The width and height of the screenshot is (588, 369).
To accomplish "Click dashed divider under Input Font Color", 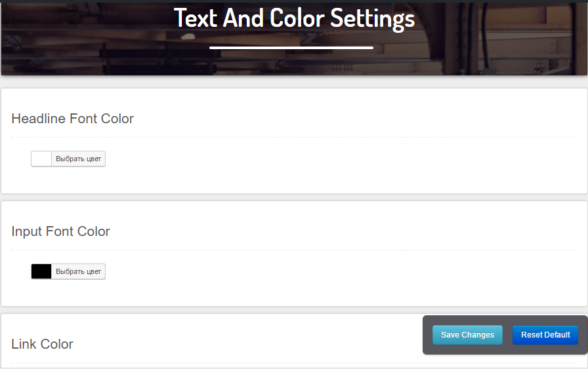I will pos(295,250).
